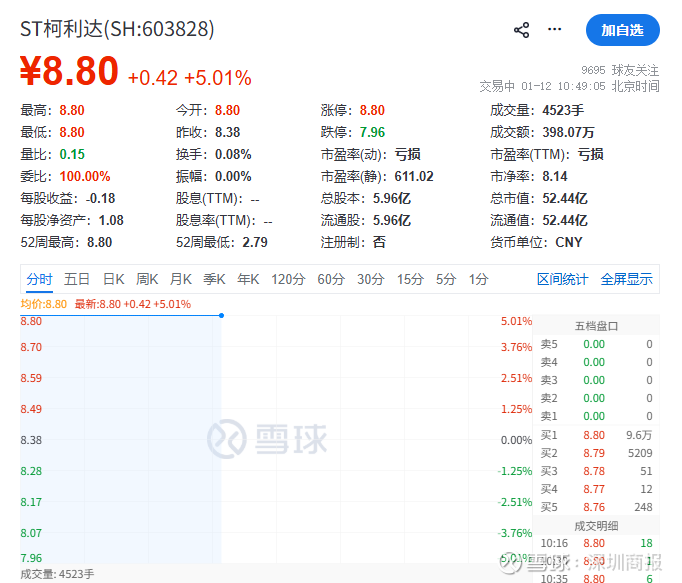Screen dimensions: 682x583
Task: Show the 15分 chart
Action: click(410, 279)
